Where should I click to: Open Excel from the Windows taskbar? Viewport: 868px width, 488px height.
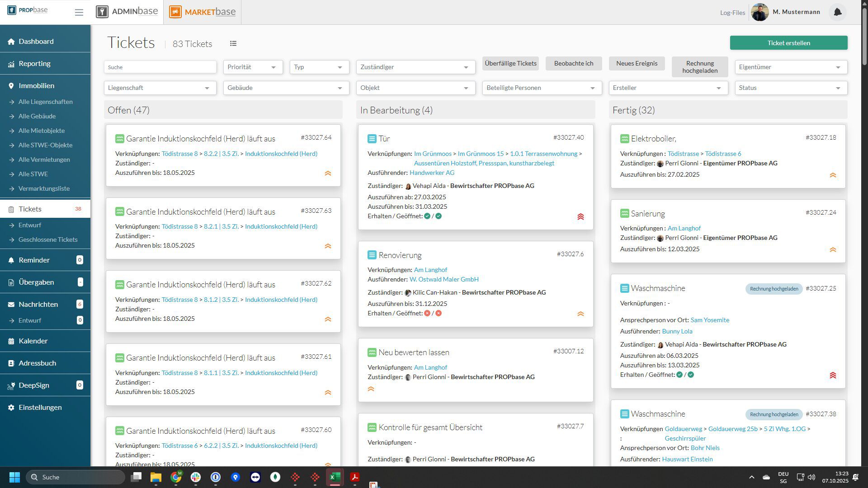tap(335, 477)
